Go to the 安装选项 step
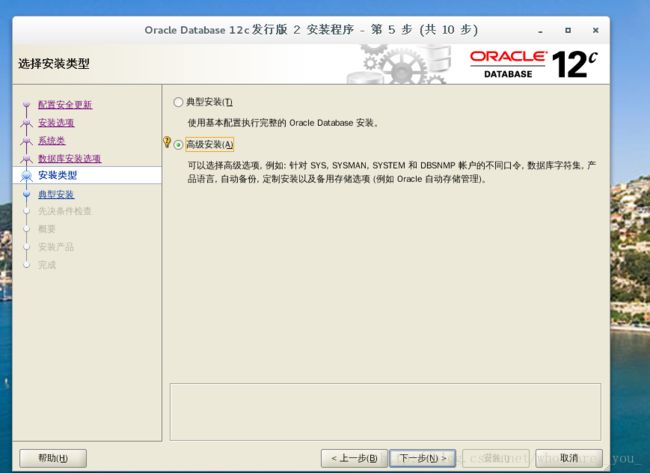650x473 pixels. coord(56,123)
